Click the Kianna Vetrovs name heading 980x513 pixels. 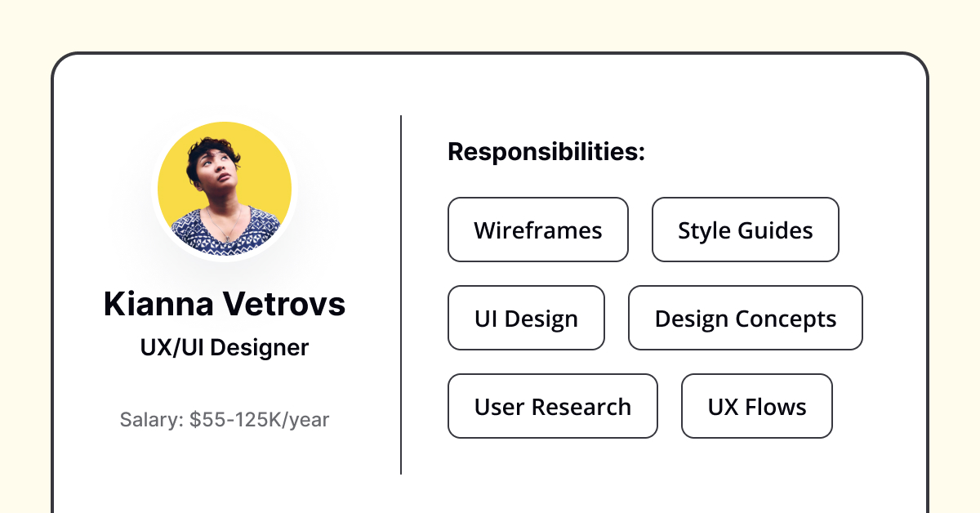coord(225,304)
